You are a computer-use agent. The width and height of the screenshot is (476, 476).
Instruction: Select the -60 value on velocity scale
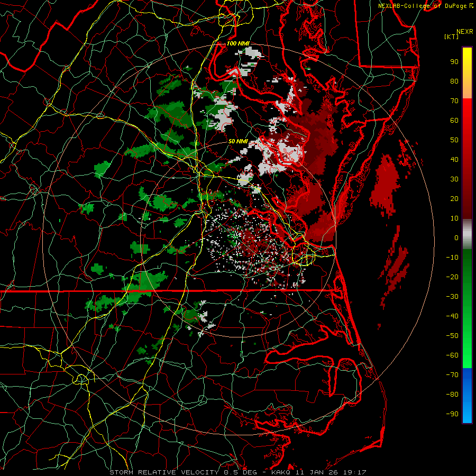click(452, 355)
